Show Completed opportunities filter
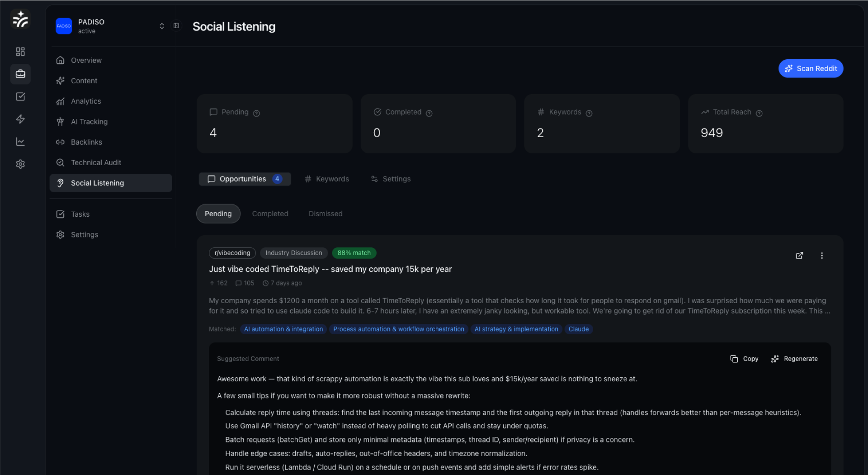The image size is (868, 475). point(270,214)
